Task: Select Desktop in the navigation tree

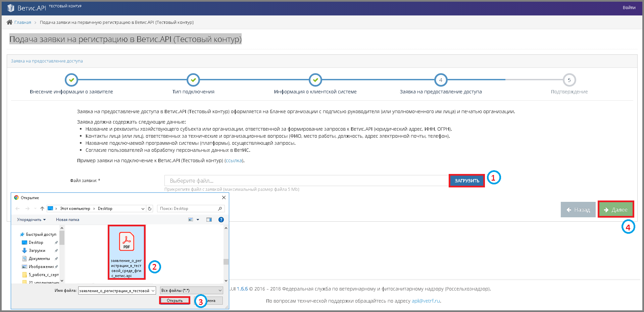Action: point(33,242)
